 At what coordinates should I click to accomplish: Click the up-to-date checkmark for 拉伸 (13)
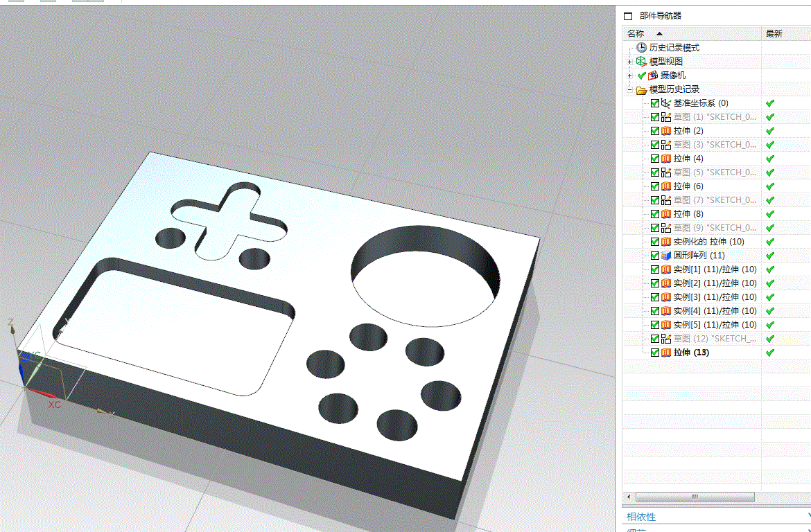pos(770,353)
